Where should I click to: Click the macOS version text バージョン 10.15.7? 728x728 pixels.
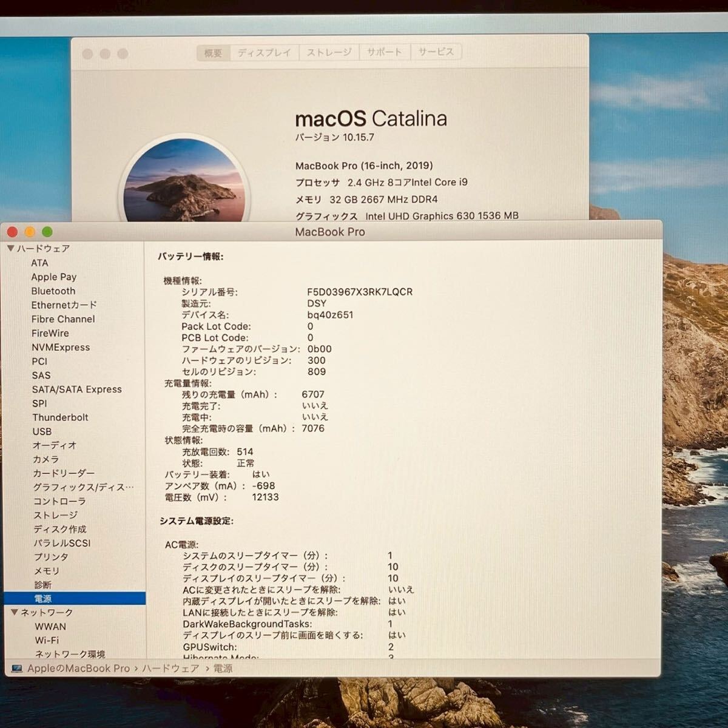334,137
